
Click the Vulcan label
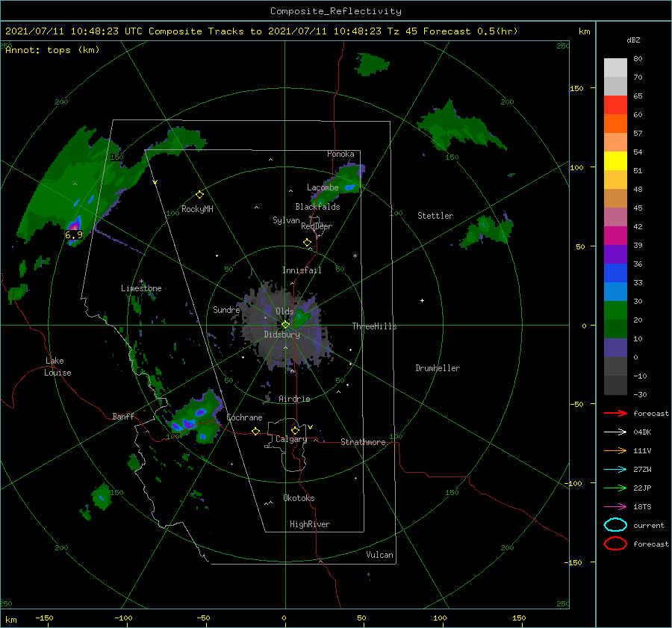click(x=379, y=555)
